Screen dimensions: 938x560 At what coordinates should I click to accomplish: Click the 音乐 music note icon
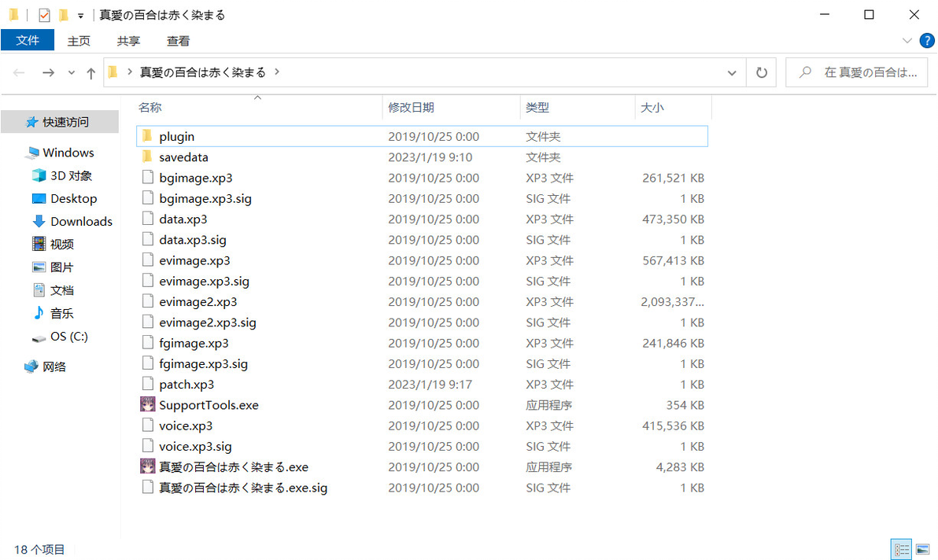coord(39,312)
